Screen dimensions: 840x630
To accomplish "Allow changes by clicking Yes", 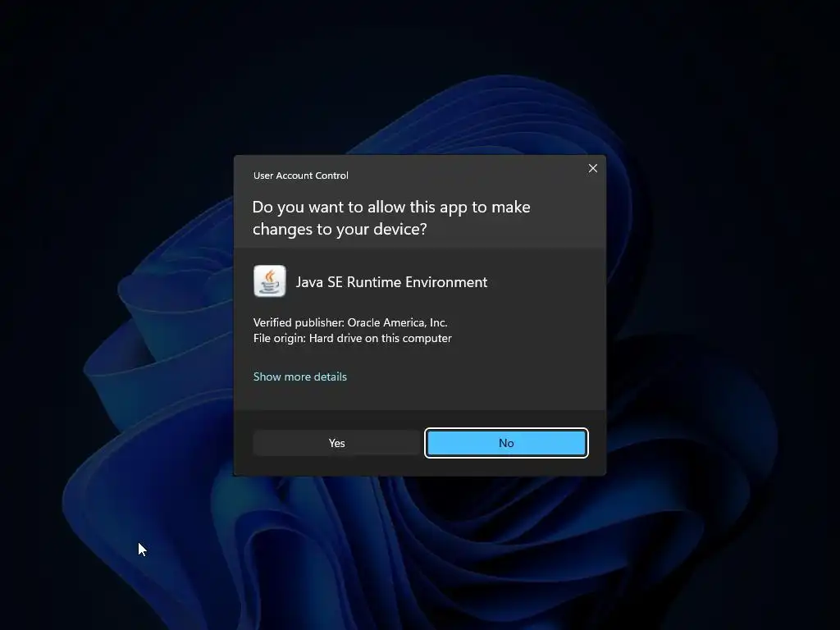I will 336,443.
